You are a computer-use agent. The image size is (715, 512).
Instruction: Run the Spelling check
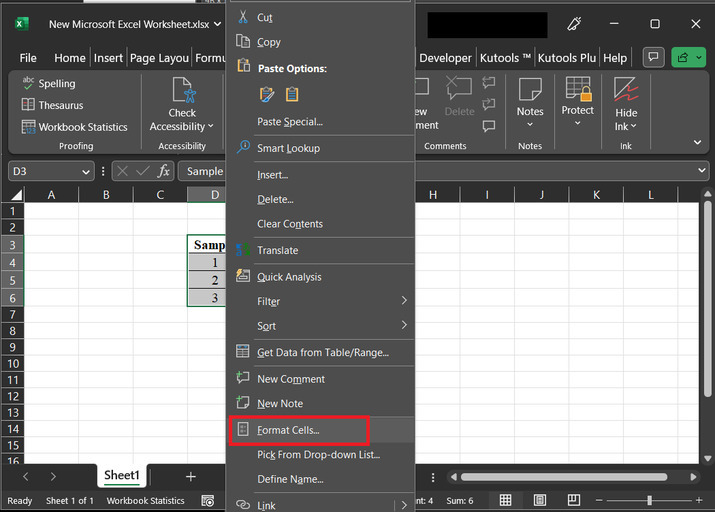coord(49,83)
